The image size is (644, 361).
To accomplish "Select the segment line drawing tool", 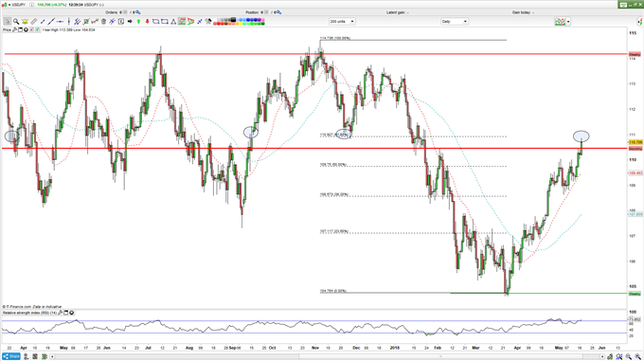I will (43, 22).
